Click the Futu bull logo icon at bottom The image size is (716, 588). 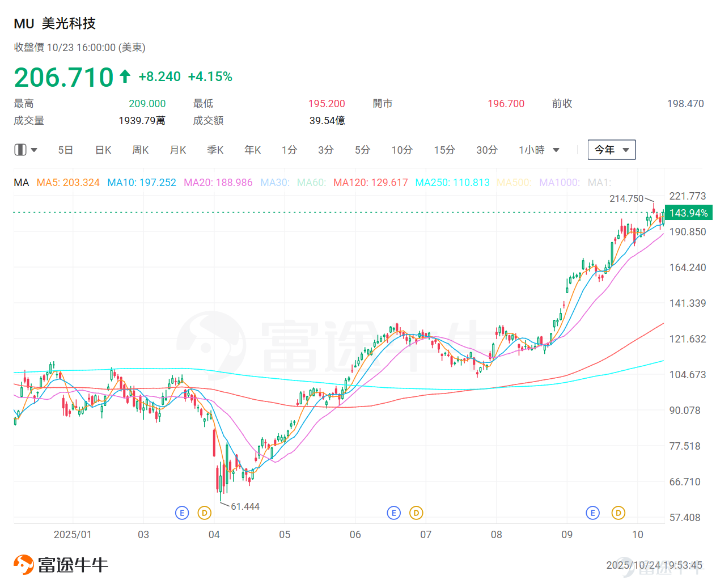(x=24, y=565)
